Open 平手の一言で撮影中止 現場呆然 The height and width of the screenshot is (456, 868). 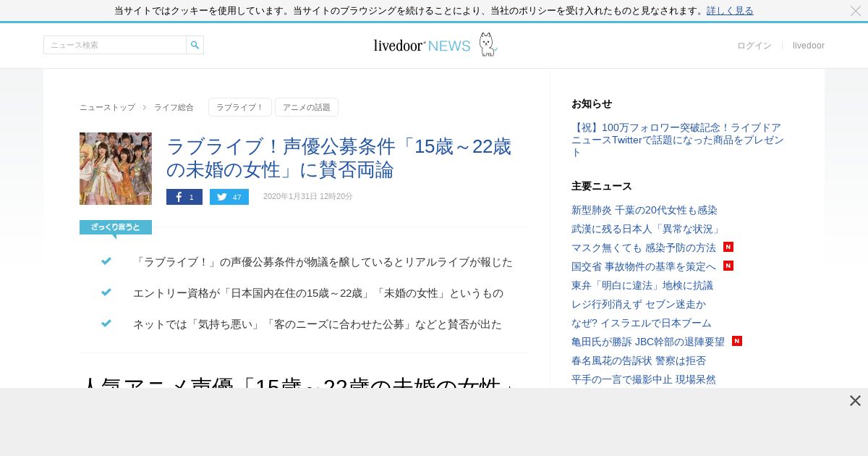point(644,379)
